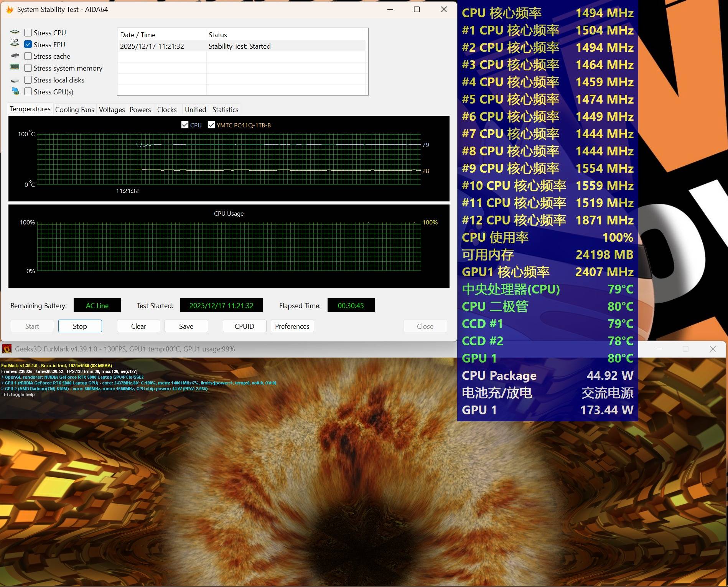728x587 pixels.
Task: Switch to the Cooling Fans tab
Action: coord(74,110)
